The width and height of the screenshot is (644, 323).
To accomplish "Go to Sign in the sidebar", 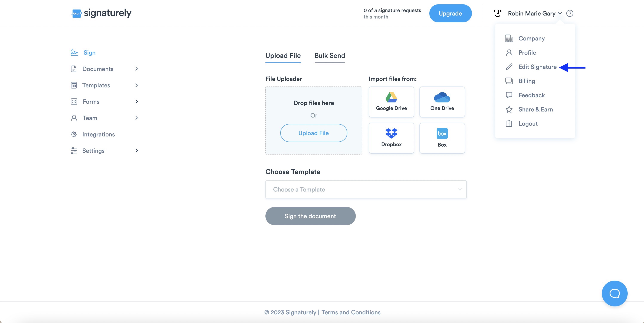I will point(89,53).
